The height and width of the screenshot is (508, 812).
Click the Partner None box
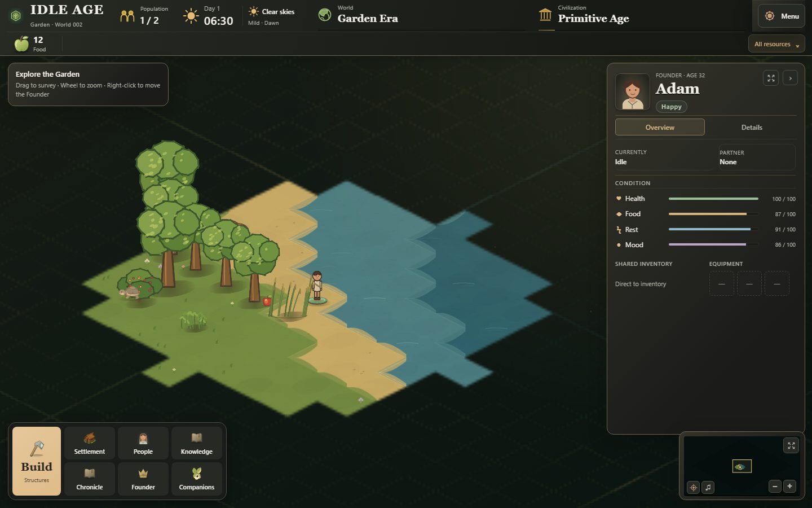[x=757, y=157]
